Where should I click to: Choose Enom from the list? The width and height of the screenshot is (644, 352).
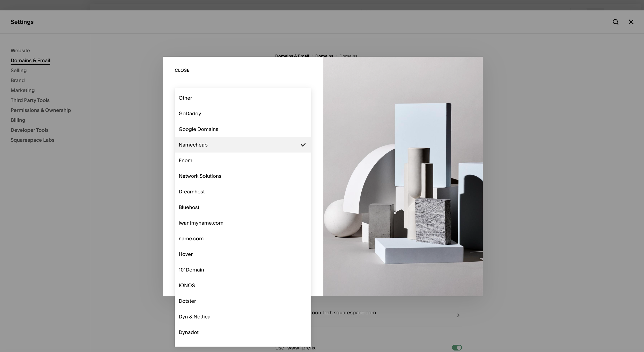pyautogui.click(x=185, y=160)
